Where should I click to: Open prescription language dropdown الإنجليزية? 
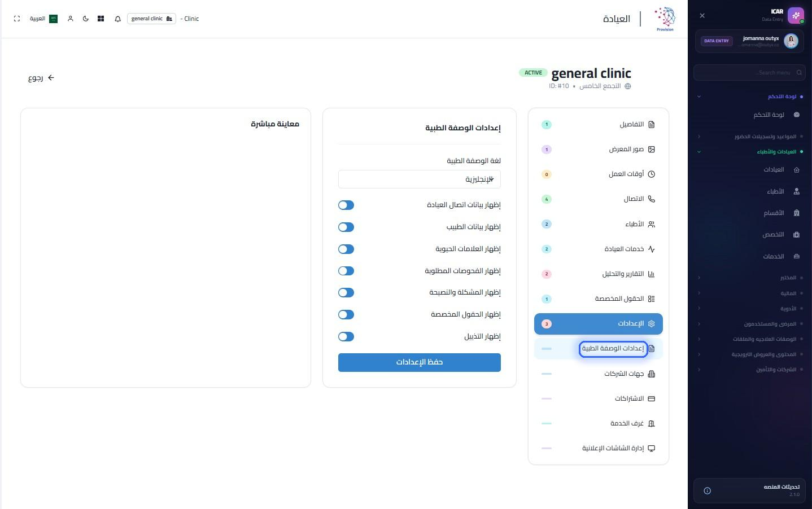(420, 179)
